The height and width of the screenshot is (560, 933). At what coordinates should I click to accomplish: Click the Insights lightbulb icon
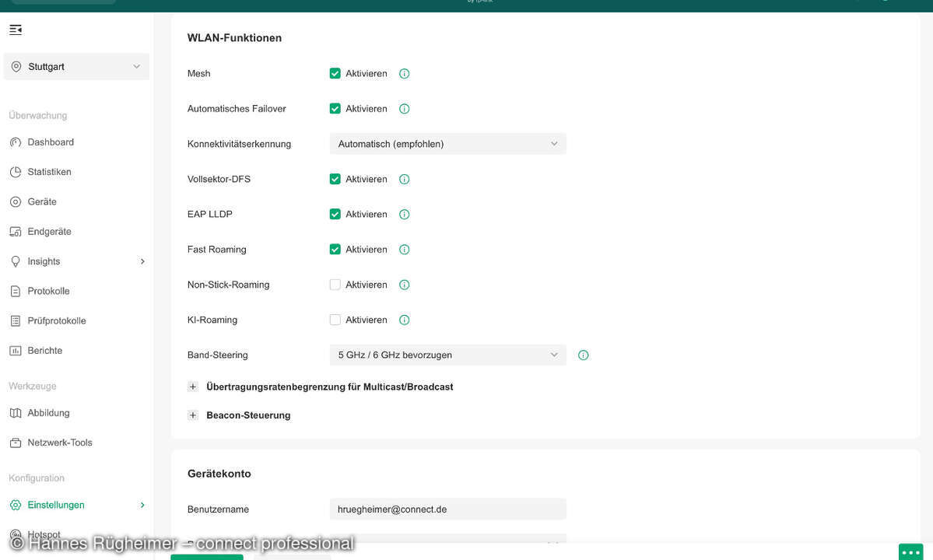tap(16, 261)
